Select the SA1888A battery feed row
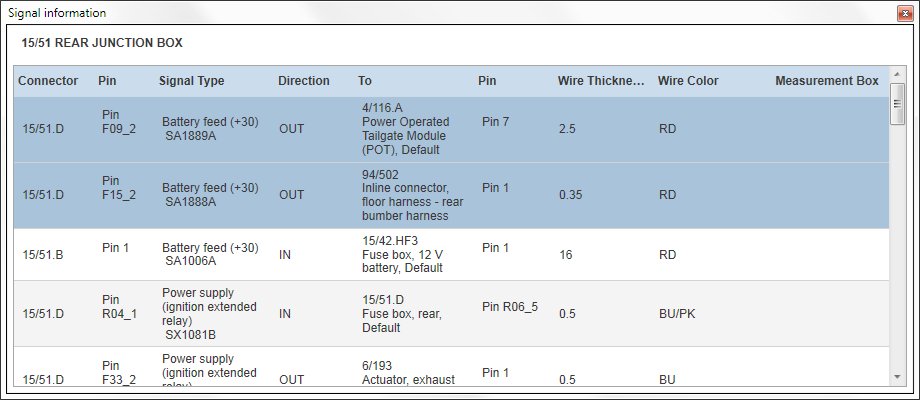920x400 pixels. (452, 195)
